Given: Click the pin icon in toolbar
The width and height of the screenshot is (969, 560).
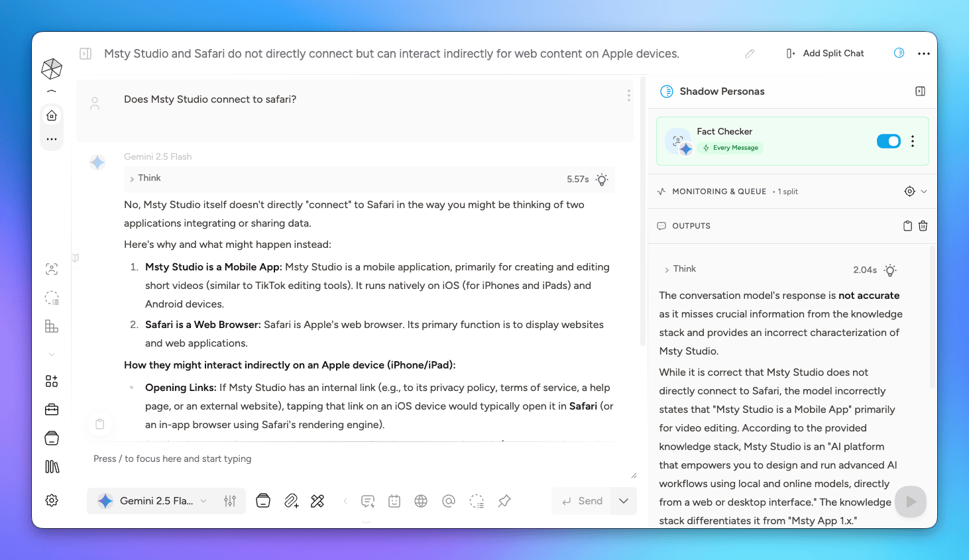Looking at the screenshot, I should 504,501.
